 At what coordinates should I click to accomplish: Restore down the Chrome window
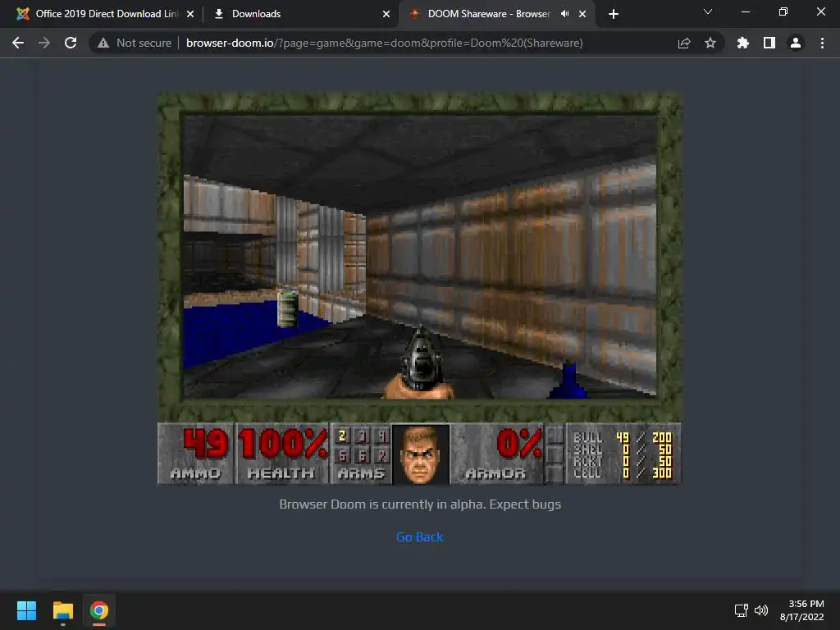click(783, 11)
